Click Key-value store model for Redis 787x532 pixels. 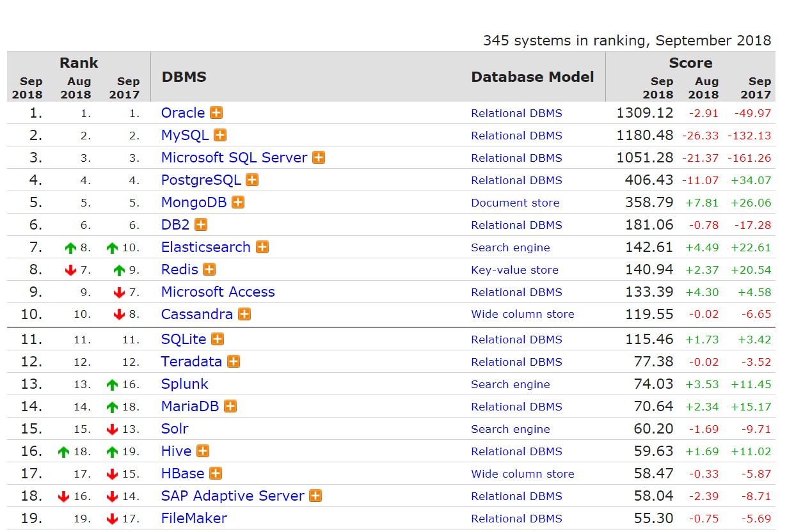[514, 270]
